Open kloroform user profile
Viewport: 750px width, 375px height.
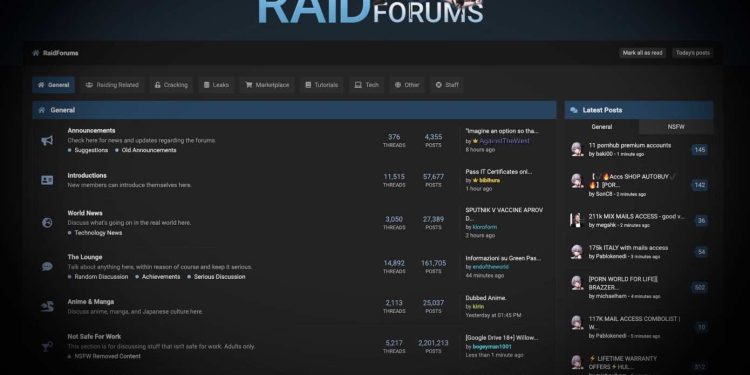click(x=485, y=227)
